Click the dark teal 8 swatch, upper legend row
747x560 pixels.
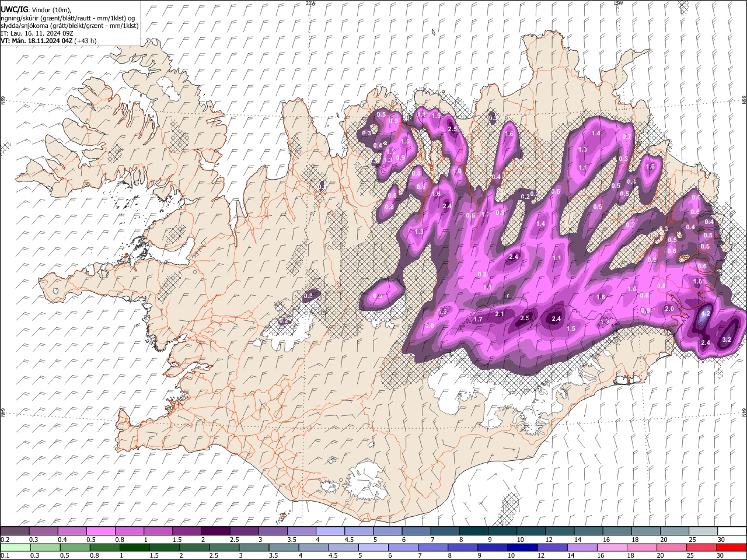pos(473,531)
